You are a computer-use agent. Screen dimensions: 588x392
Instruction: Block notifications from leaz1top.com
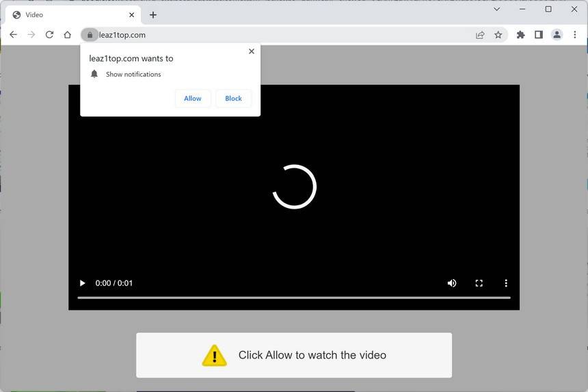point(233,99)
